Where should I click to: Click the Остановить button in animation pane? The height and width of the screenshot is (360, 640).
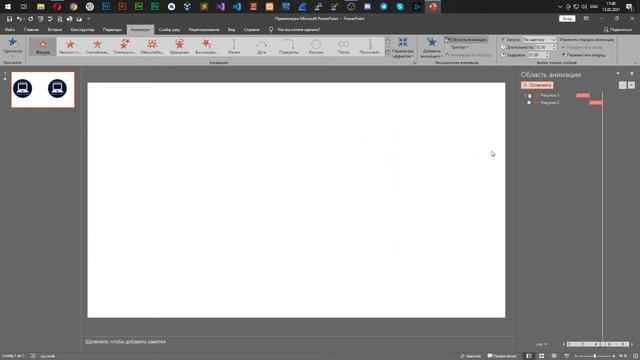pos(537,85)
